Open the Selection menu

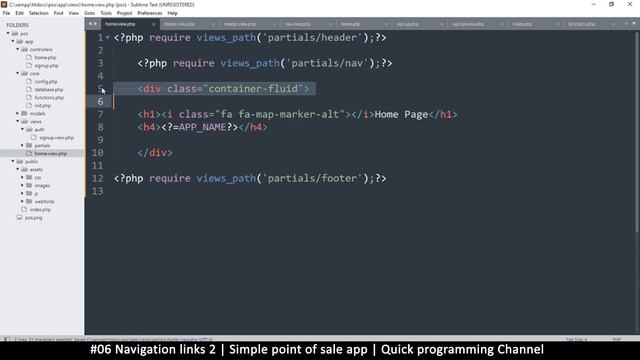coord(38,13)
